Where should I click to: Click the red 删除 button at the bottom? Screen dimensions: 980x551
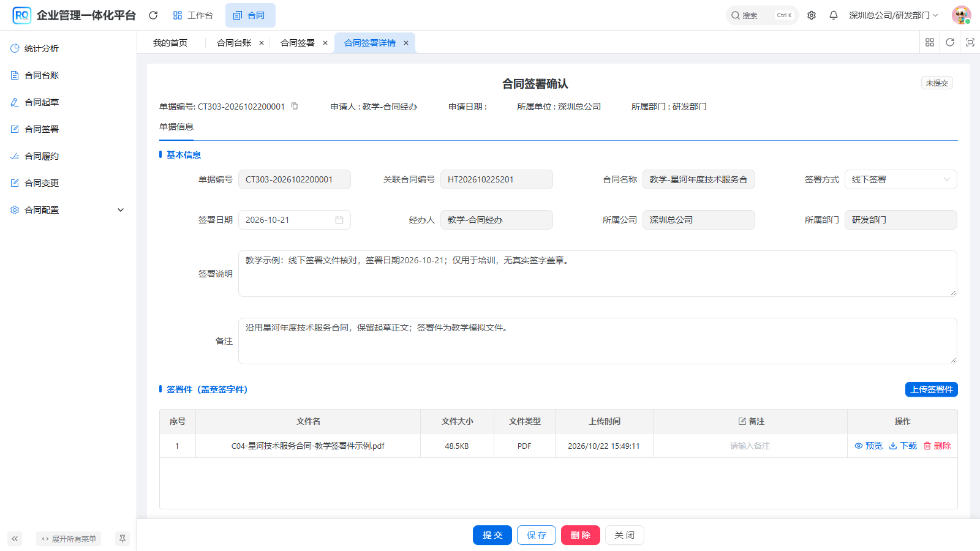[x=581, y=535]
